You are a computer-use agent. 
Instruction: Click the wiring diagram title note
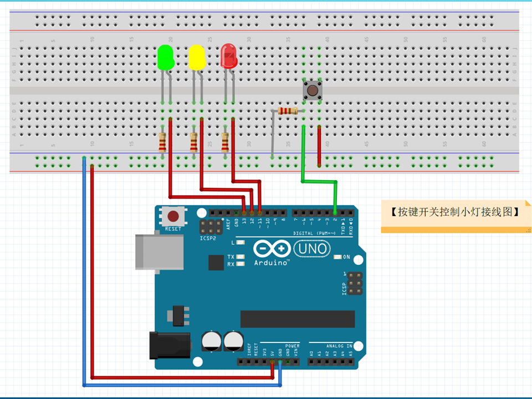(x=456, y=216)
